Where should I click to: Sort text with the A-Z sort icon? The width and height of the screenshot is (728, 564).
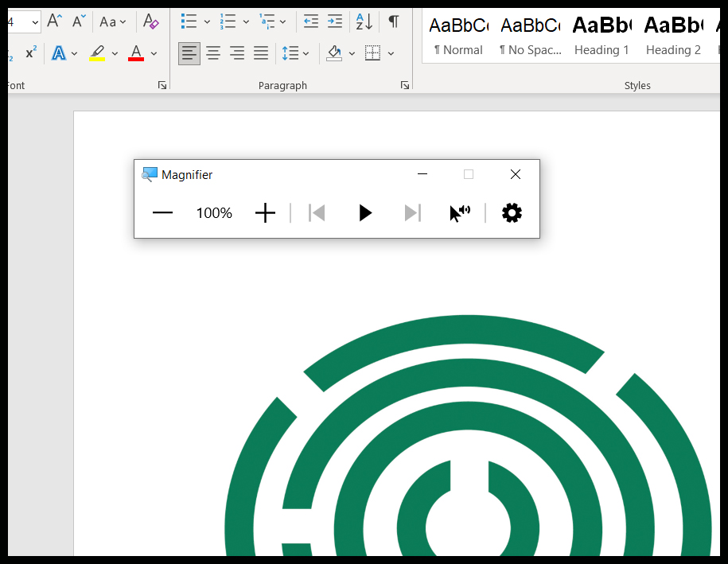[x=364, y=21]
